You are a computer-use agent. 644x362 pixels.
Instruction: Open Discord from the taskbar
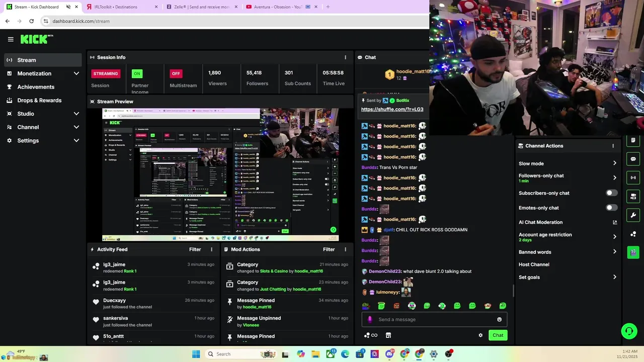[389, 354]
